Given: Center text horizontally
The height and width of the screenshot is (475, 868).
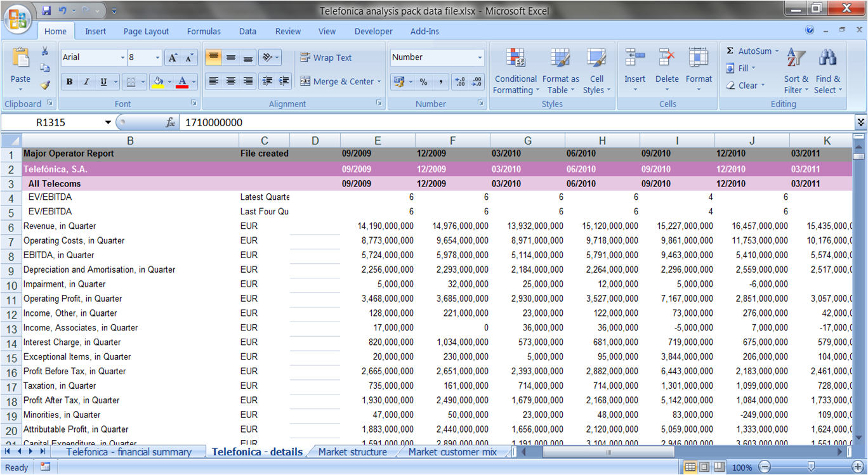Looking at the screenshot, I should (x=231, y=81).
